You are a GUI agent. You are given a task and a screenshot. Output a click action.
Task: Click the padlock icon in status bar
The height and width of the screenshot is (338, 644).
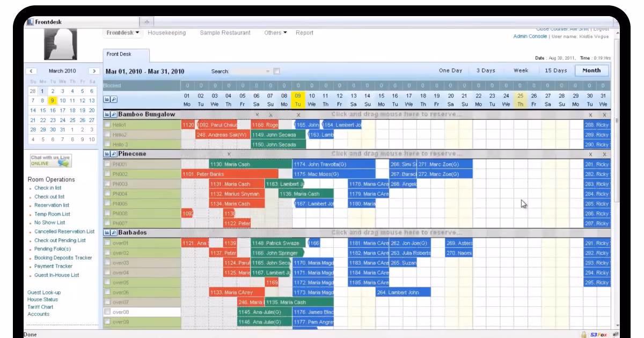583,334
